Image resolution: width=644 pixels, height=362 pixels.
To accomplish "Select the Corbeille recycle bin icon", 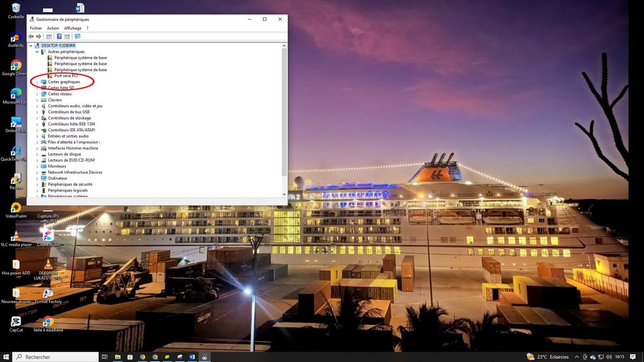I will point(16,9).
